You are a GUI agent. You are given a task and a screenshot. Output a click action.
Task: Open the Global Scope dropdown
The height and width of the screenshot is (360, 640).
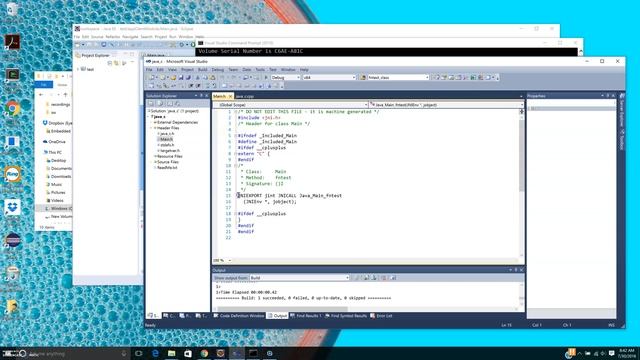290,105
